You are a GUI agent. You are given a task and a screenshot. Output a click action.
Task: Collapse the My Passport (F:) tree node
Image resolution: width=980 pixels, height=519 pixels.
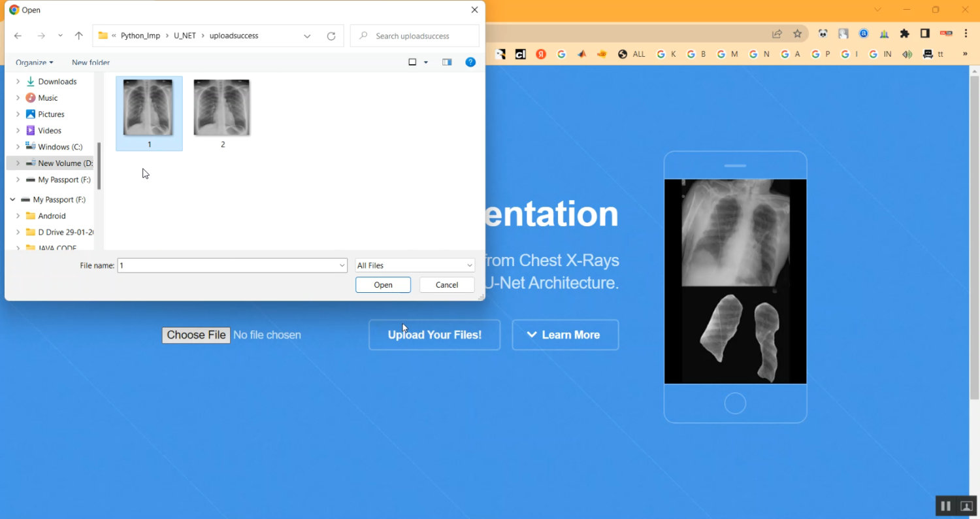[x=12, y=199]
